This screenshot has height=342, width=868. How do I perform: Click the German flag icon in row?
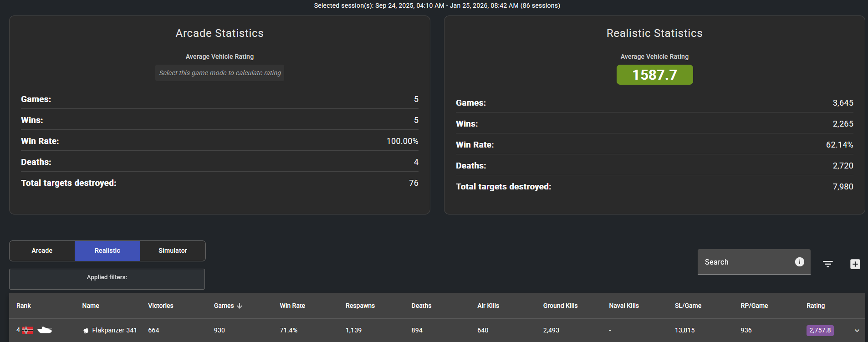27,330
